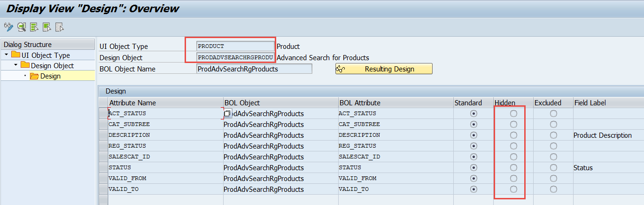Image resolution: width=644 pixels, height=205 pixels.
Task: Select Excluded radio for ACT_STATUS
Action: point(553,113)
